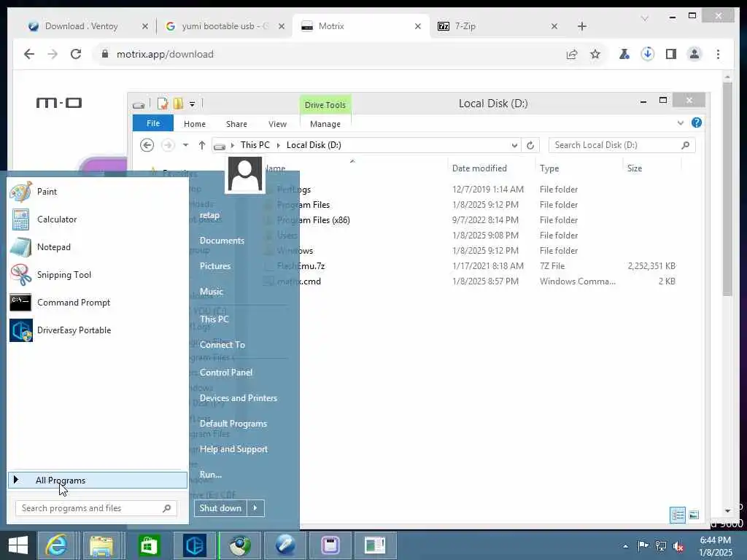Expand All Programs list
The height and width of the screenshot is (560, 747).
coord(98,480)
